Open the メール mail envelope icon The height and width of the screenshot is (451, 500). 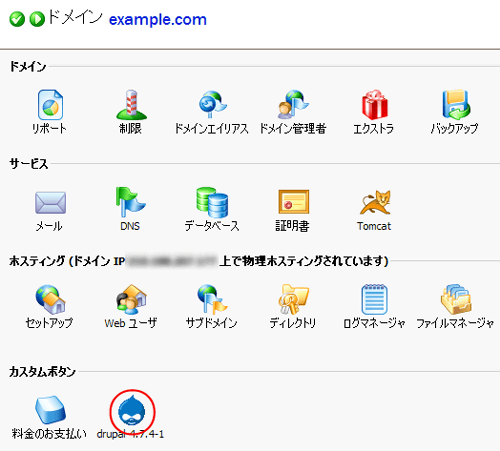click(x=50, y=202)
